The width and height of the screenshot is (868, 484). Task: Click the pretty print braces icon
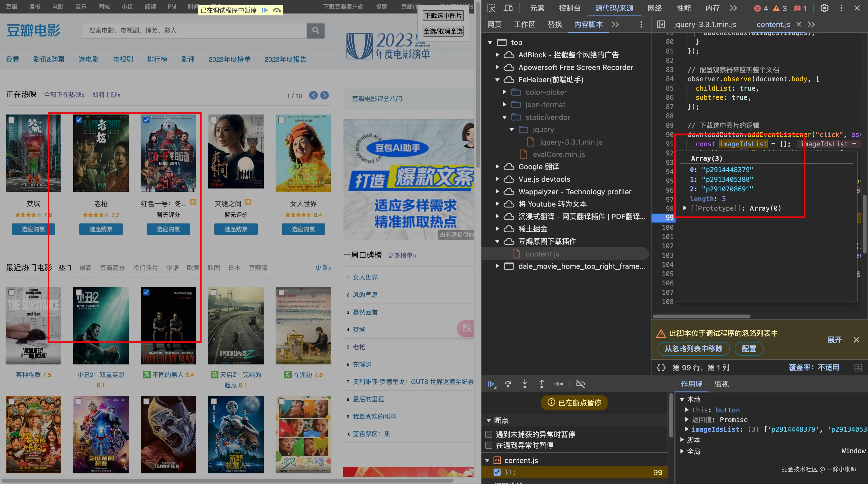click(661, 368)
